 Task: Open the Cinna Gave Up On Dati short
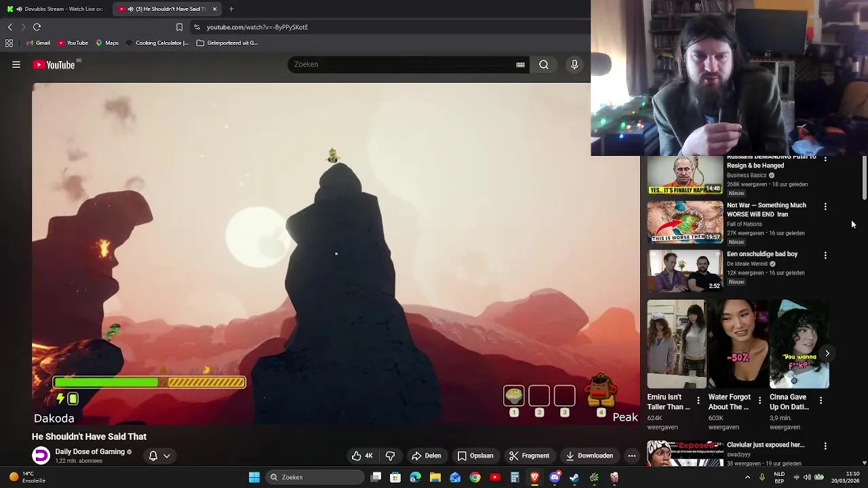point(799,344)
